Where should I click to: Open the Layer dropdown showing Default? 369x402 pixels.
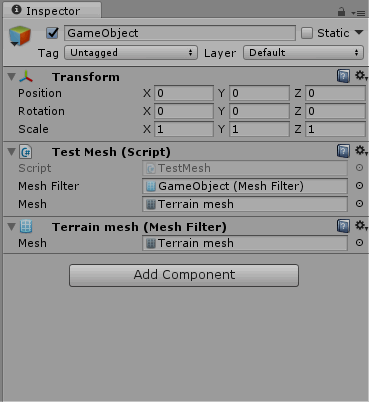(303, 53)
